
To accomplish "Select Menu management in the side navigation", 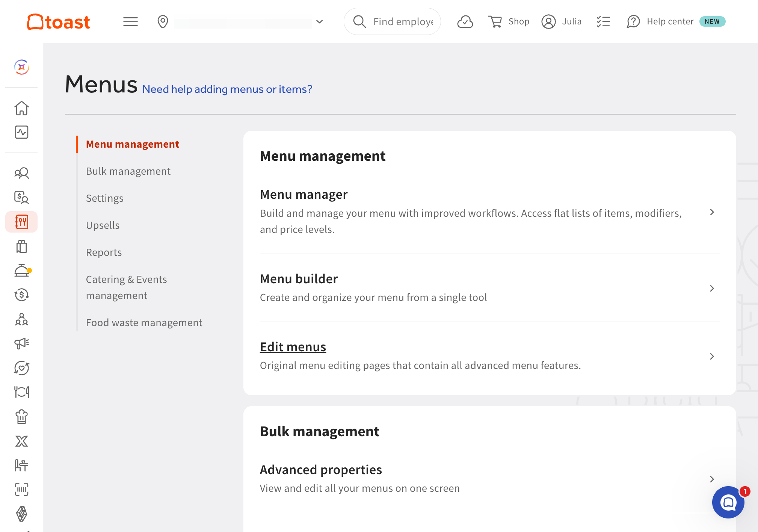I will click(x=133, y=144).
